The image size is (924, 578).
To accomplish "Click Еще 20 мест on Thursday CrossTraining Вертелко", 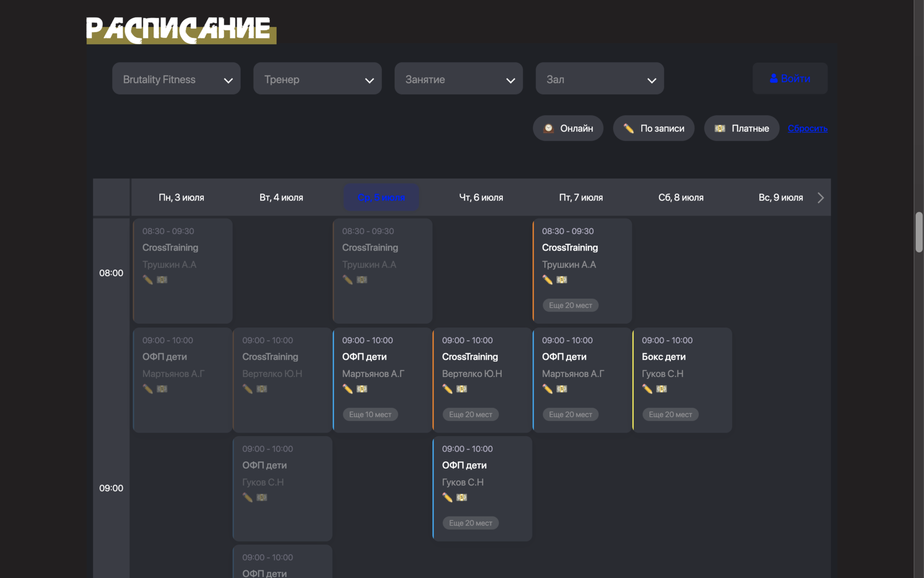I will click(470, 414).
